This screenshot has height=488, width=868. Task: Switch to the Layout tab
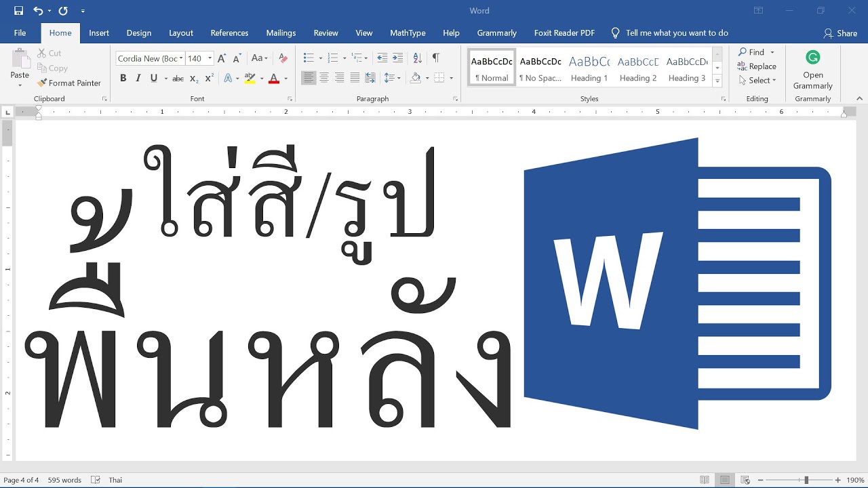click(181, 33)
